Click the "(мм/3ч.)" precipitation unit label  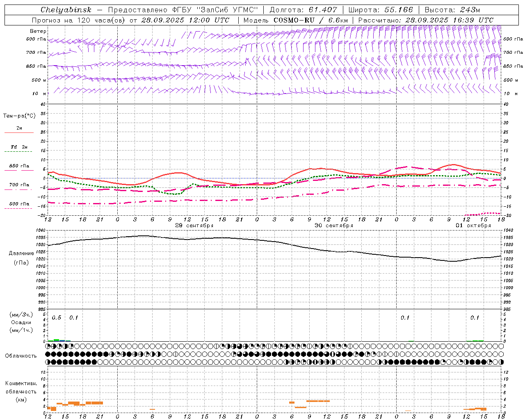21,315
